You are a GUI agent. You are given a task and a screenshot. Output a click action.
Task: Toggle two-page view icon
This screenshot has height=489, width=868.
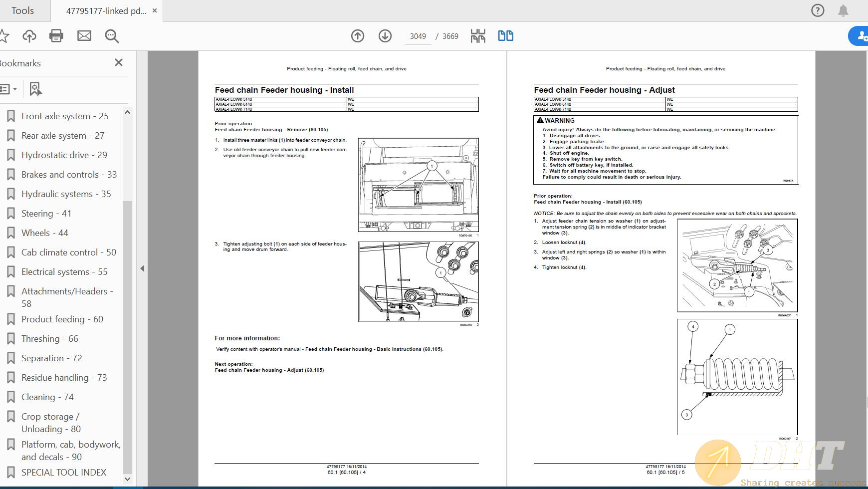coord(506,36)
